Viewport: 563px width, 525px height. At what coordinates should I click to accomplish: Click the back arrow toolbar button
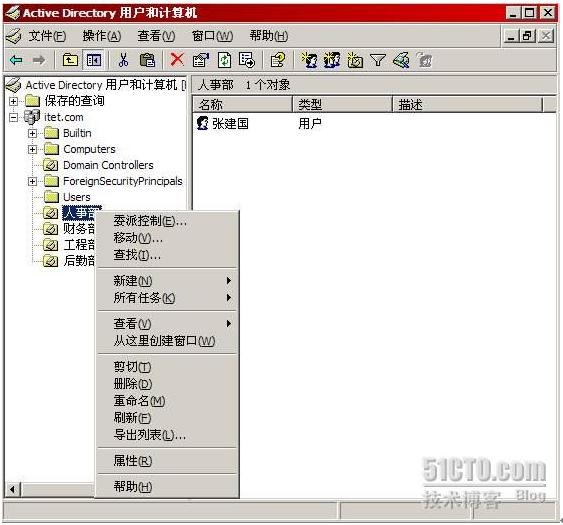pyautogui.click(x=17, y=60)
